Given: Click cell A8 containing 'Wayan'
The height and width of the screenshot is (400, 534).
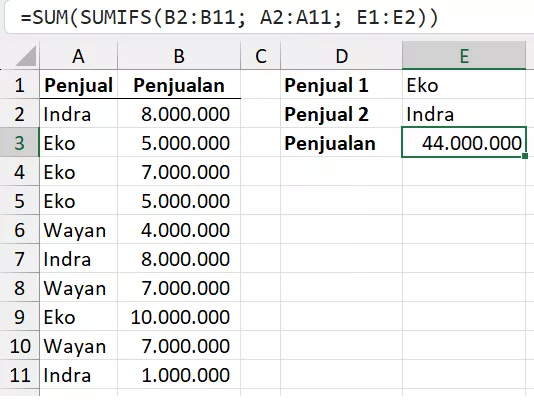Looking at the screenshot, I should tap(78, 288).
